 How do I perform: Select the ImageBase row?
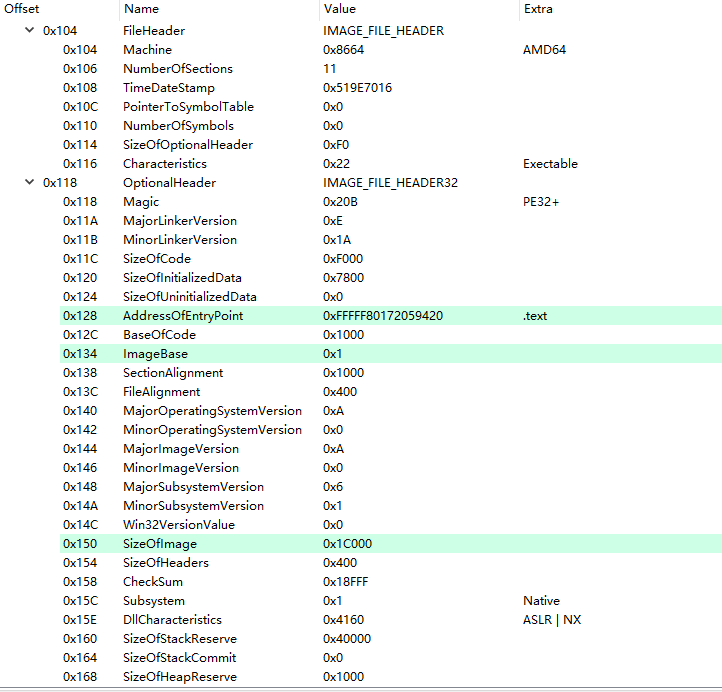coord(155,354)
